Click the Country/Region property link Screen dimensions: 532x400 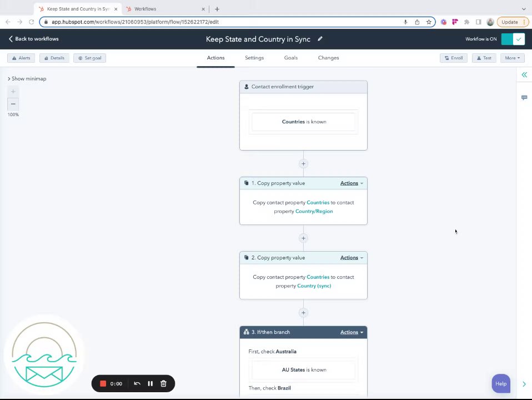tap(314, 211)
